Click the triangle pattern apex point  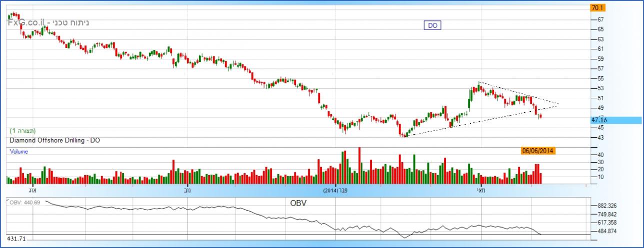(x=559, y=104)
